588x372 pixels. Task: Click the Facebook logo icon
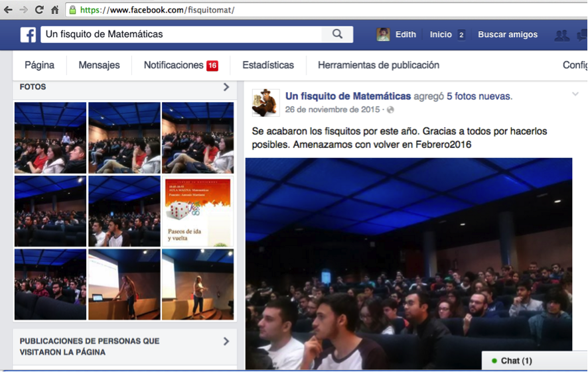tap(28, 34)
